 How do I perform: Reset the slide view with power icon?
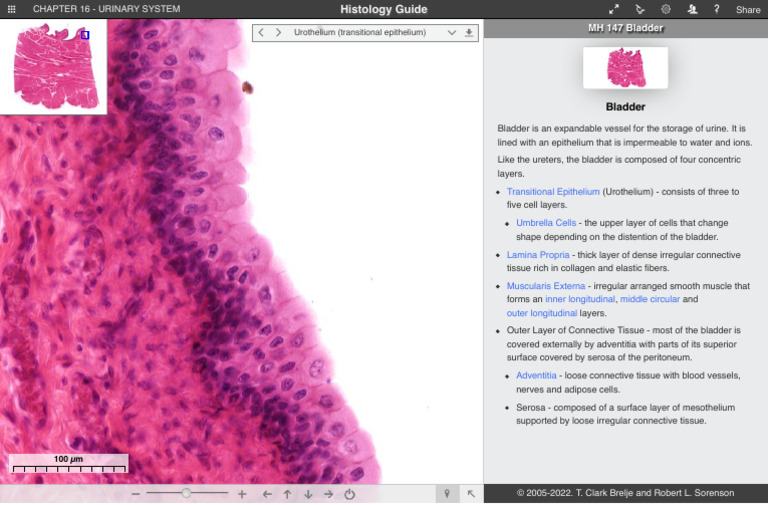coord(350,494)
